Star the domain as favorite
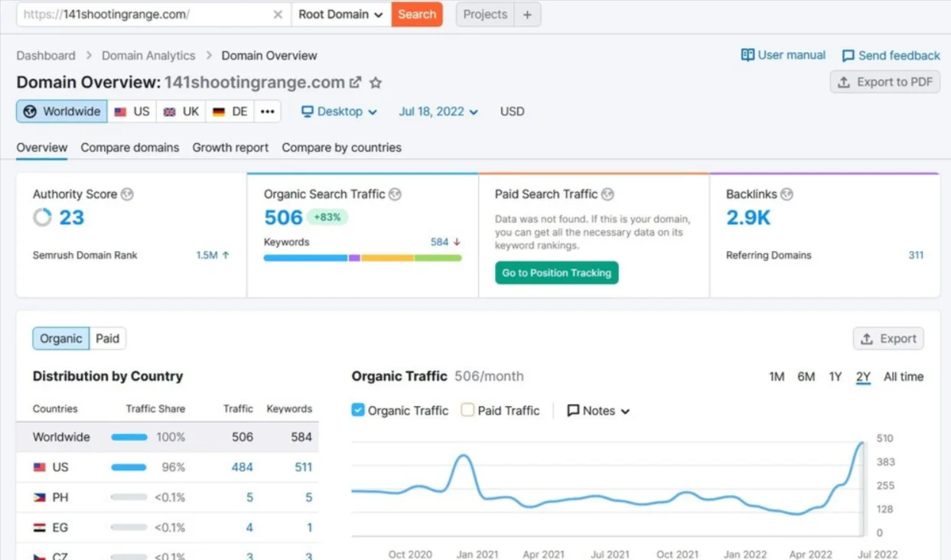 [376, 83]
